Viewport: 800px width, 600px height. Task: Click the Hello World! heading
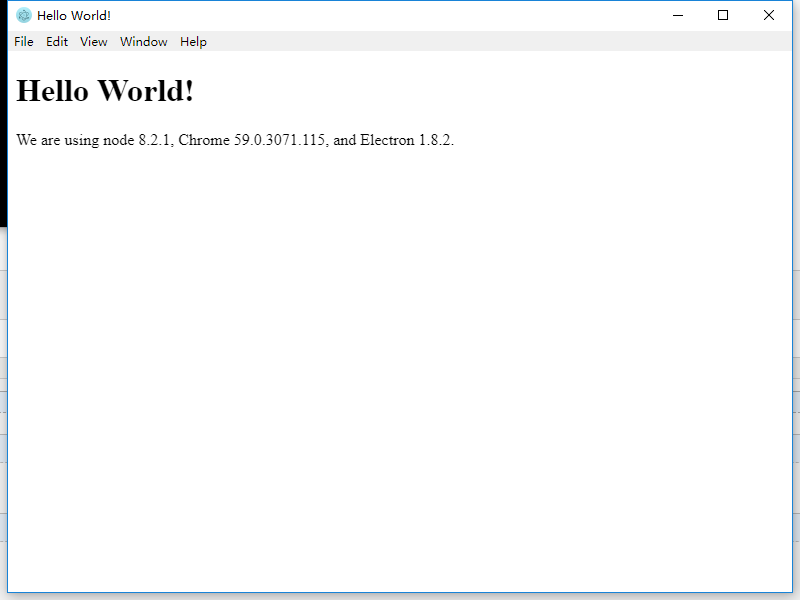pyautogui.click(x=105, y=91)
